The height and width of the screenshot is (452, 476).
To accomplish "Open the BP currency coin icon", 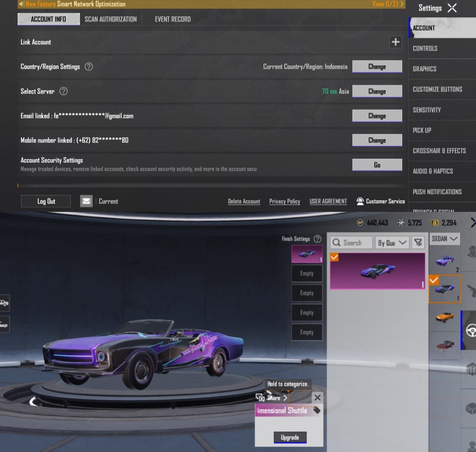I will click(x=360, y=222).
